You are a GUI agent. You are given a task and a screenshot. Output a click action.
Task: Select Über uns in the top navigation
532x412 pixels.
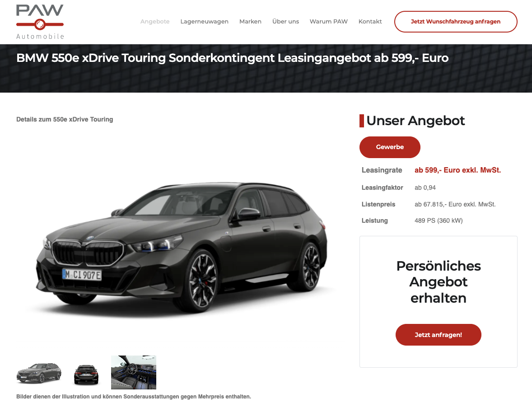[286, 21]
